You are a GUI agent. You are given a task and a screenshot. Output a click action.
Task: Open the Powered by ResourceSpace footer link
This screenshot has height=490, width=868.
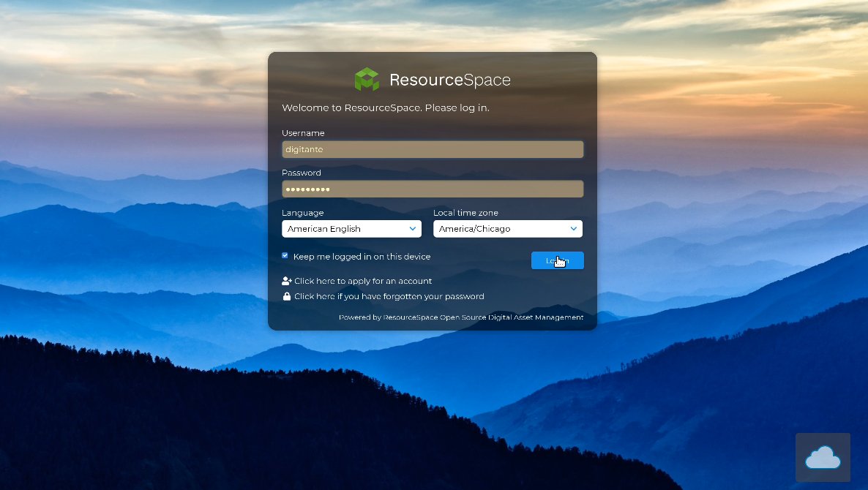pos(461,317)
